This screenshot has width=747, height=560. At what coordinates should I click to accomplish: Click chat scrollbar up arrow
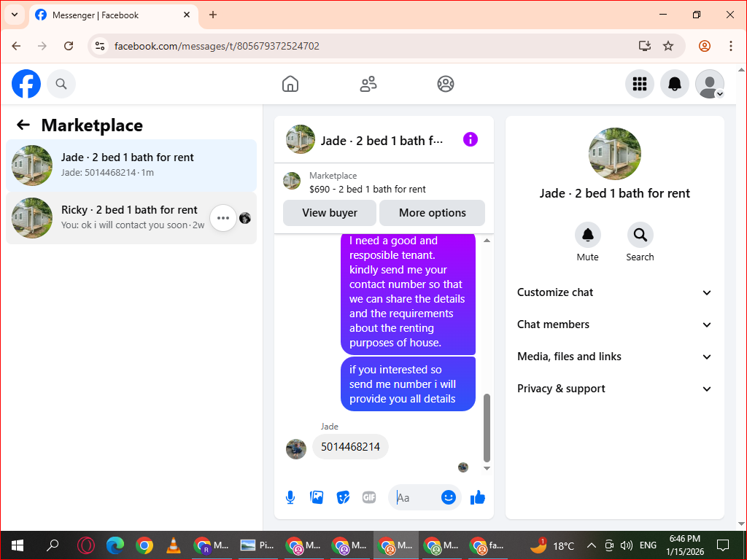click(487, 241)
